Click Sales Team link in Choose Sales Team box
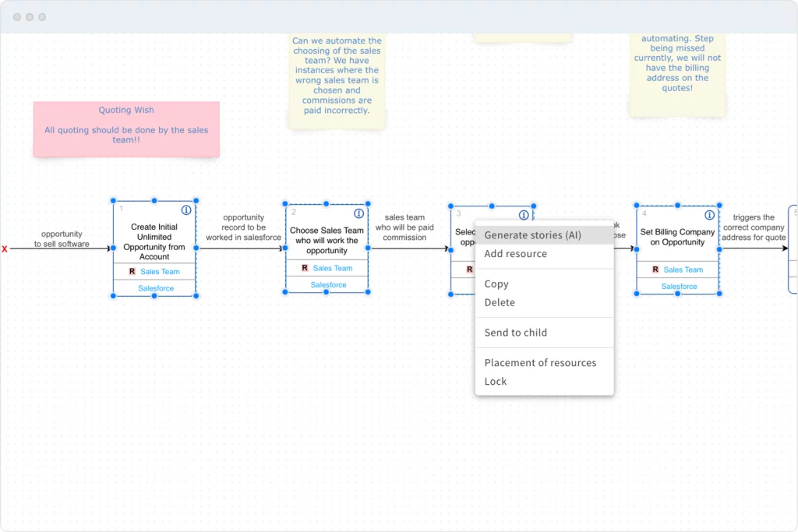Screen dimensions: 798x532 [x=333, y=268]
